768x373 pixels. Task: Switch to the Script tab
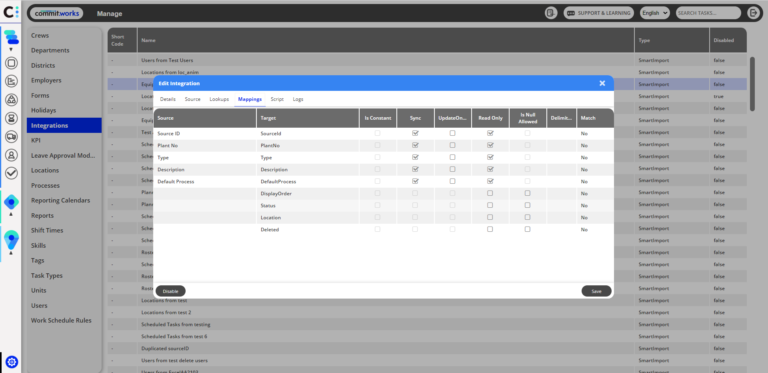click(x=277, y=99)
